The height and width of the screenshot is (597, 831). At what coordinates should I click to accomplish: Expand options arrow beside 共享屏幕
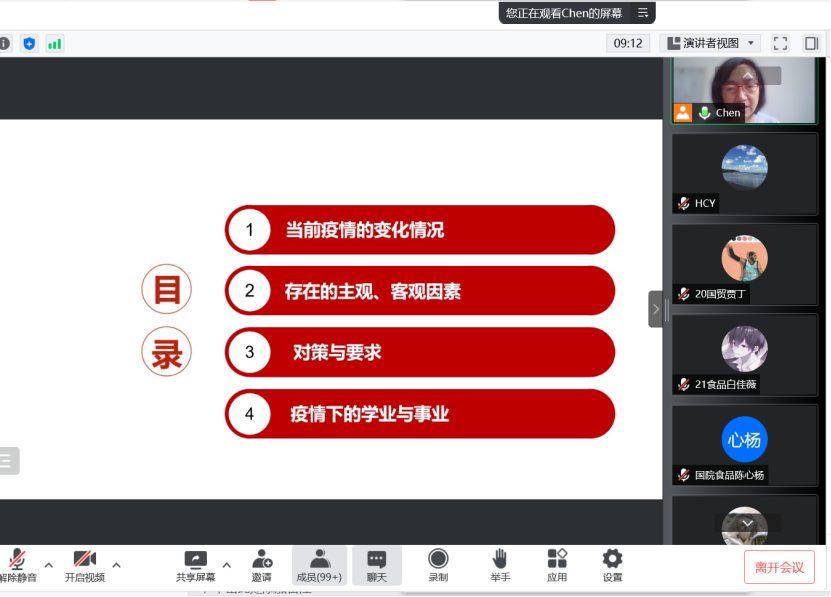click(226, 565)
